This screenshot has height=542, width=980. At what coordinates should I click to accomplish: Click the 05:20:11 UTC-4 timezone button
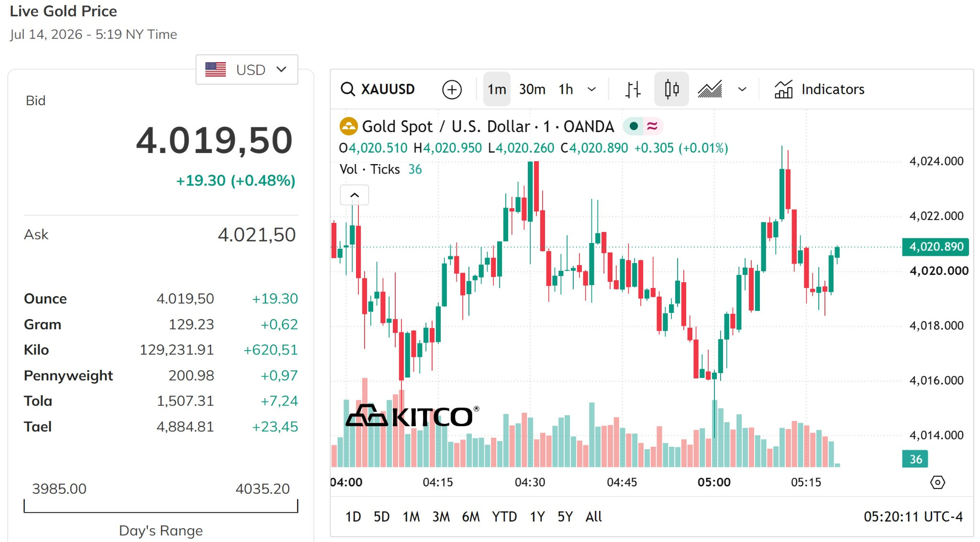(x=913, y=517)
